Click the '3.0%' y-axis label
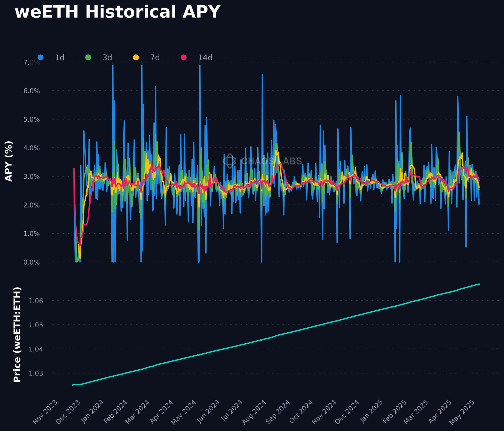The height and width of the screenshot is (431, 504). point(32,177)
